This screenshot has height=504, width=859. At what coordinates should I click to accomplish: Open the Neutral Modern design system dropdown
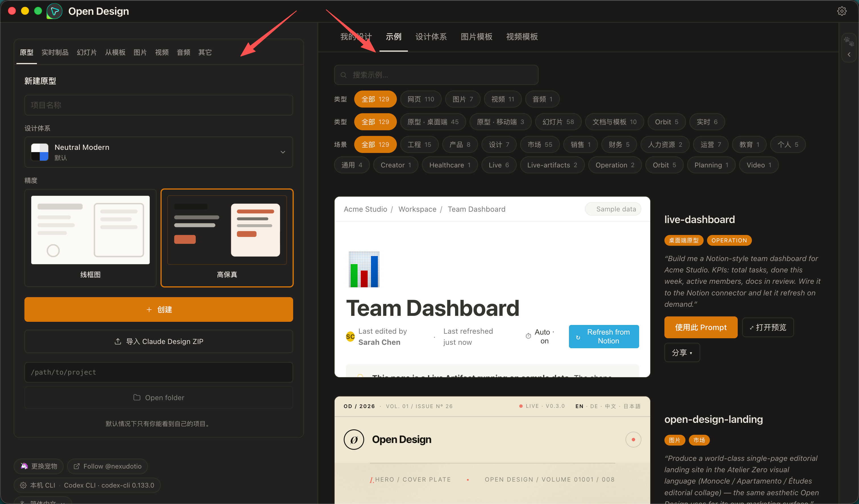click(159, 152)
